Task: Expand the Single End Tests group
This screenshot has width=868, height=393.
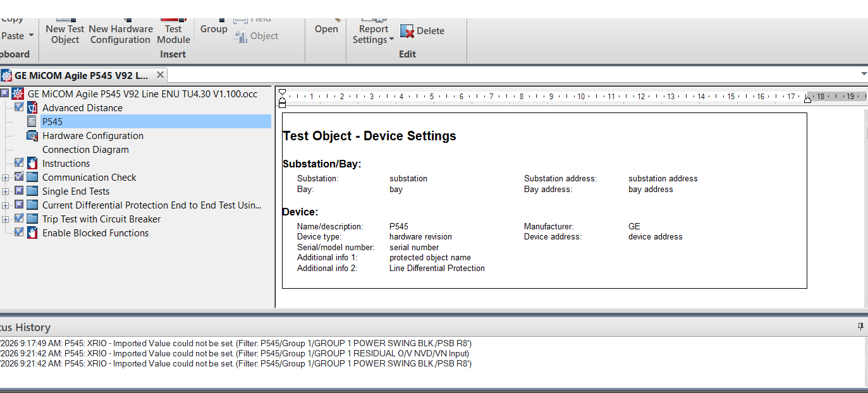Action: click(6, 191)
